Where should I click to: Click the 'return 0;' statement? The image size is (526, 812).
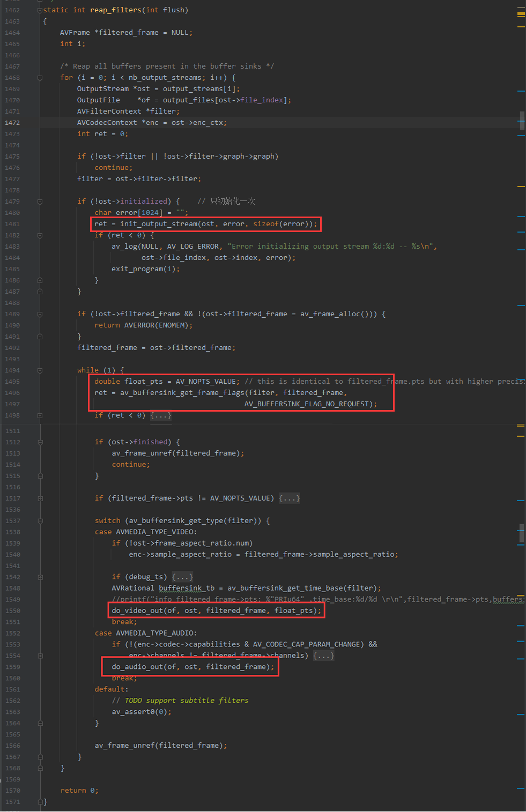point(79,791)
